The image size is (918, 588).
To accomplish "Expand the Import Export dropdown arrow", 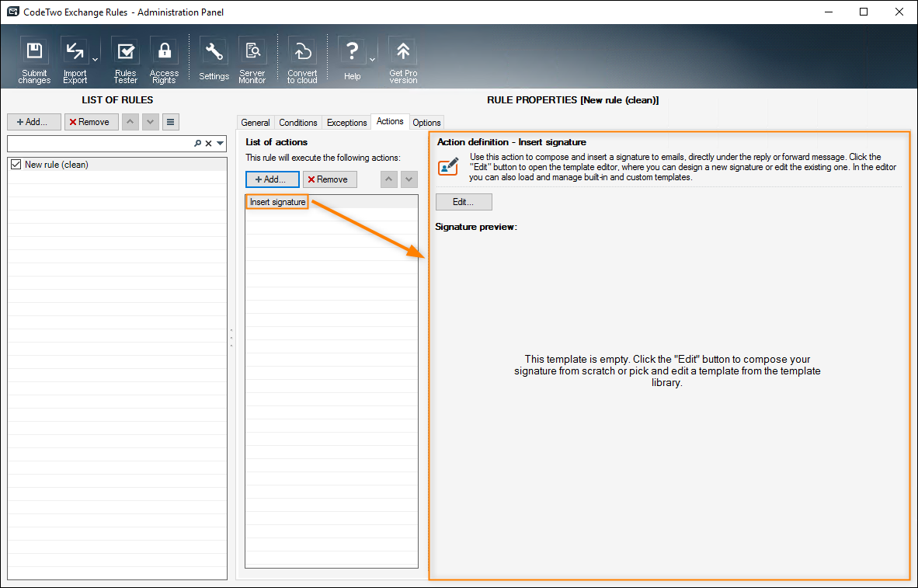I will 95,60.
